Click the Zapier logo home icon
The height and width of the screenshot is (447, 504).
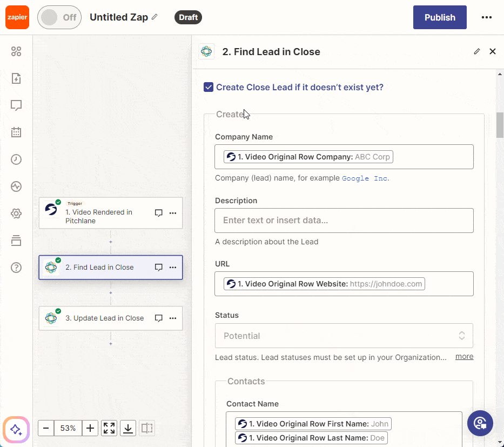pyautogui.click(x=17, y=17)
